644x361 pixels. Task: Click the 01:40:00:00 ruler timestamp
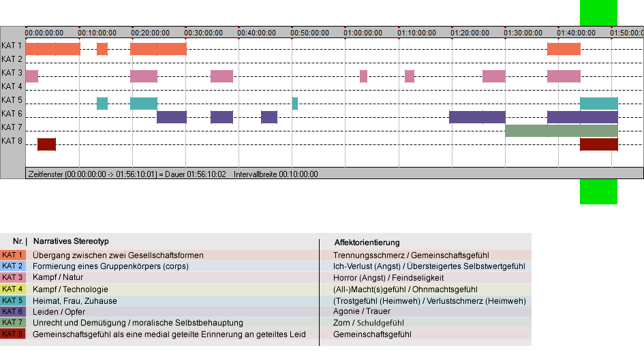[x=577, y=33]
